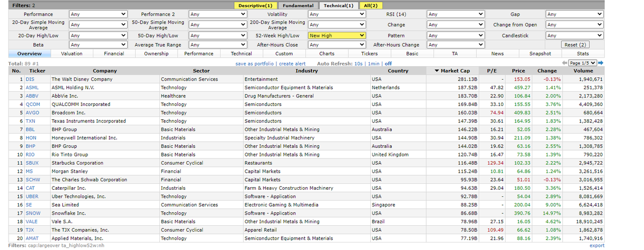Click the Reset (2) button

tap(575, 45)
